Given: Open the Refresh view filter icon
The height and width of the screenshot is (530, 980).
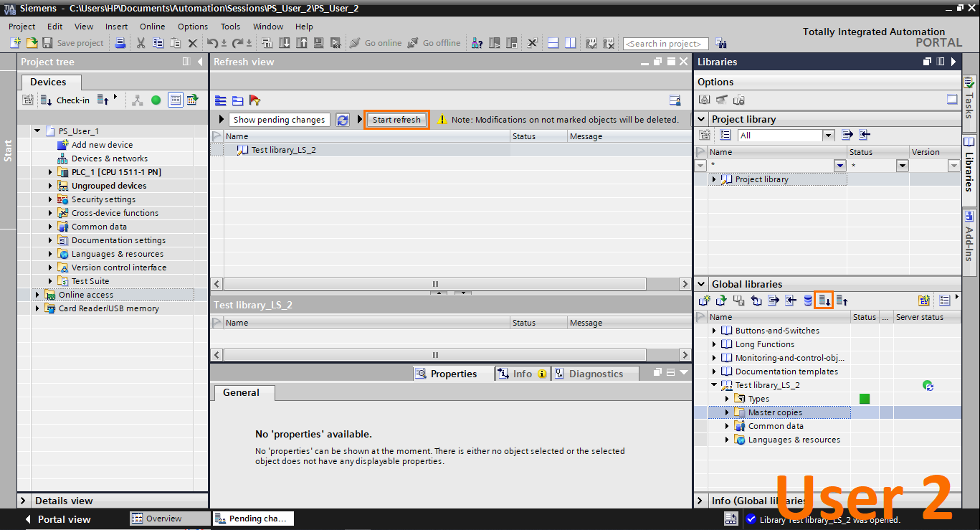Looking at the screenshot, I should pyautogui.click(x=254, y=100).
